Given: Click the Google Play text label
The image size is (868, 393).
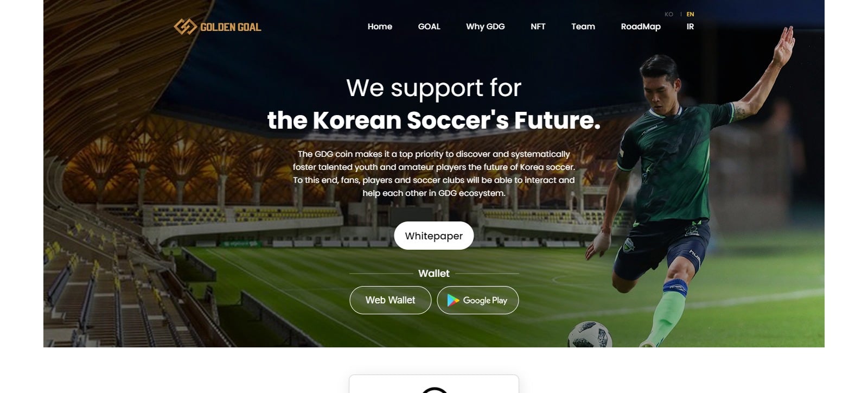Looking at the screenshot, I should click(485, 300).
